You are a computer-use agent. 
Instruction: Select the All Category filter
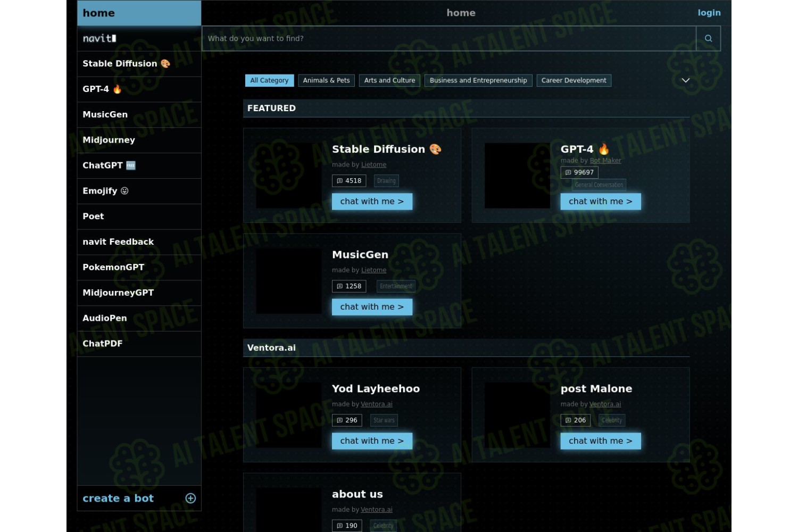269,80
